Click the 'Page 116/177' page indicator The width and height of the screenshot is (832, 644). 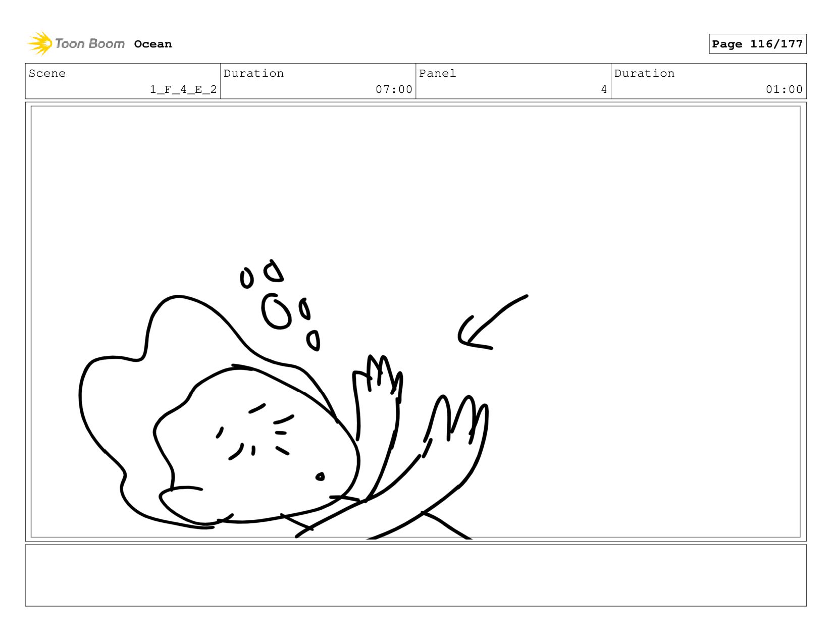pos(757,44)
